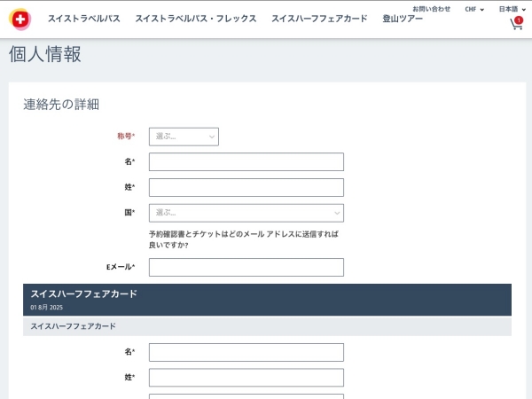Image resolution: width=532 pixels, height=399 pixels.
Task: Focus 名 field under スイスハーフフェアカード section
Action: click(246, 352)
